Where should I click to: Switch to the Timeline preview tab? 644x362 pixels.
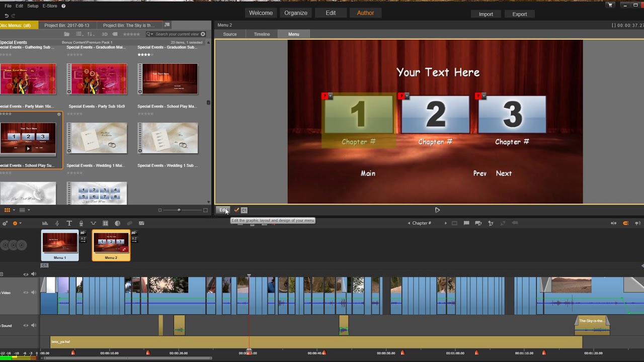click(x=262, y=34)
